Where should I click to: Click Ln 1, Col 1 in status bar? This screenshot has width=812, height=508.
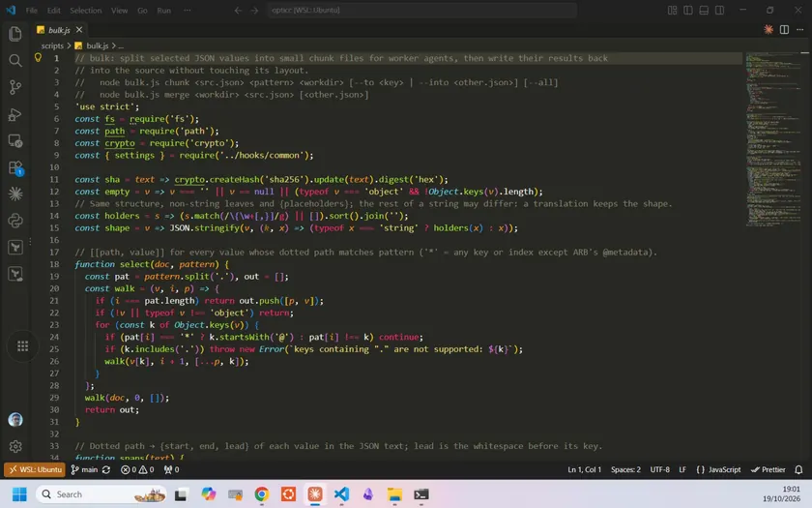584,469
